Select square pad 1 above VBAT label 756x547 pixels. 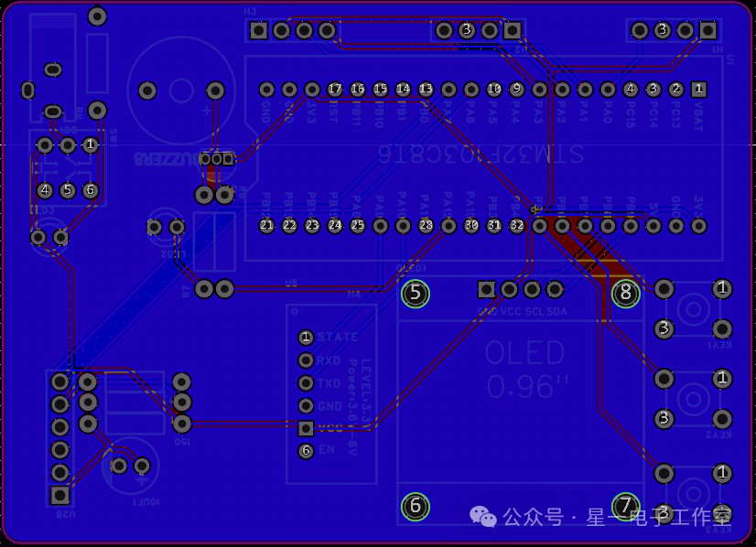(x=698, y=89)
